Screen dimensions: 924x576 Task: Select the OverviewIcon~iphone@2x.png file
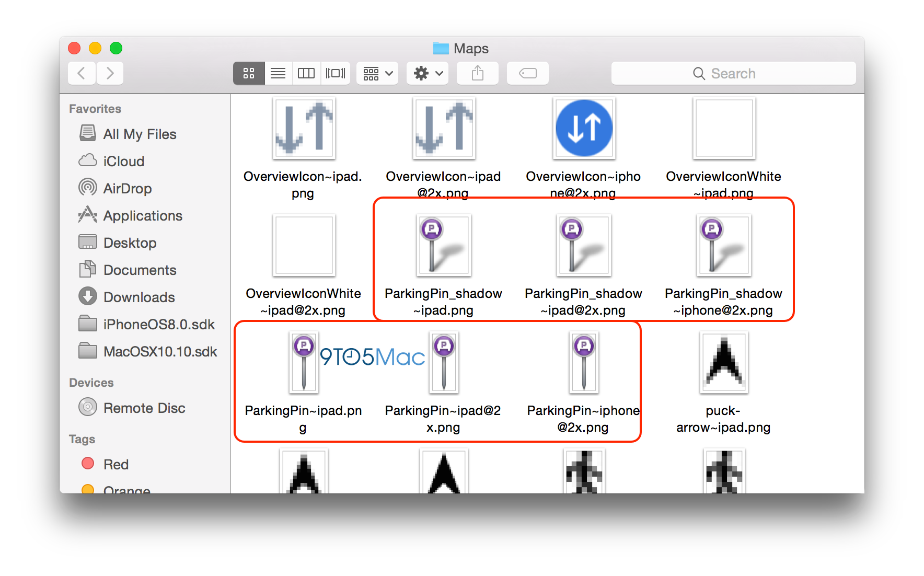(584, 129)
